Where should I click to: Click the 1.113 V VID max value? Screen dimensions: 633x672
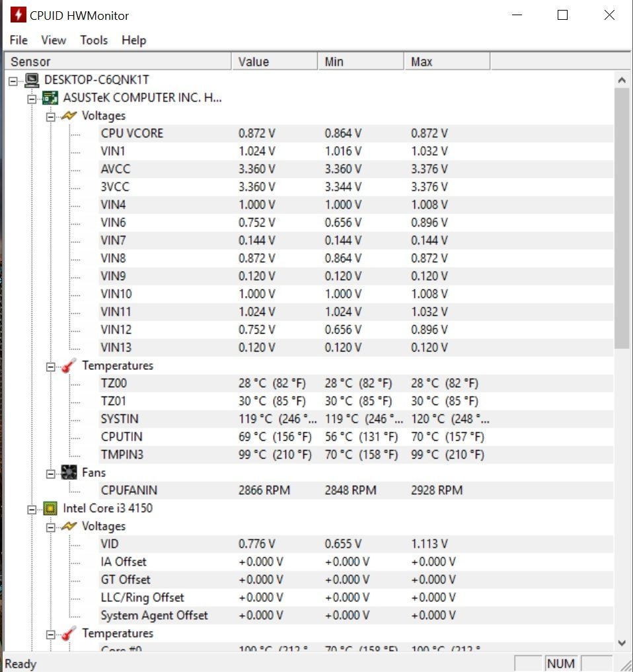(429, 544)
